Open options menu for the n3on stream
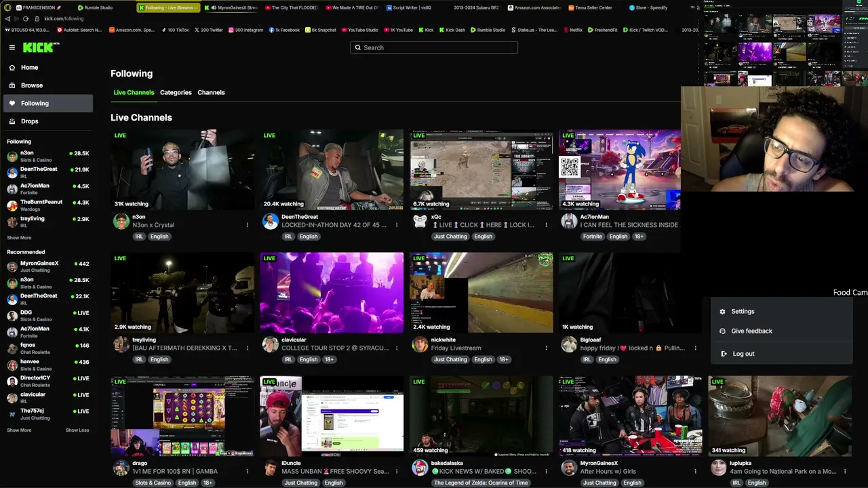This screenshot has height=488, width=868. [248, 225]
